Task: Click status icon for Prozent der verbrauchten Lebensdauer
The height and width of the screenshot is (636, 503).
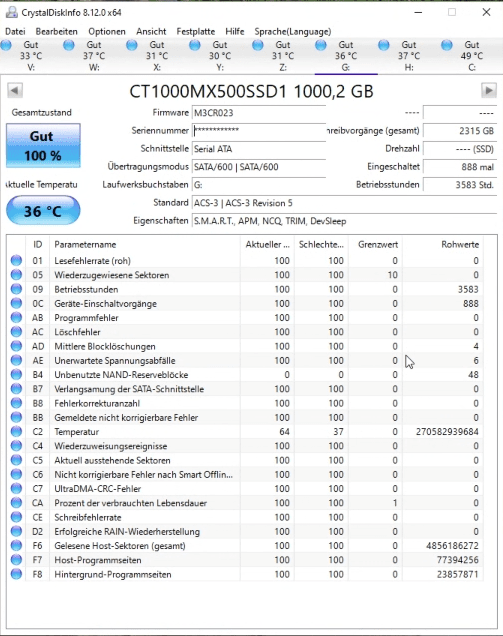Action: point(16,503)
